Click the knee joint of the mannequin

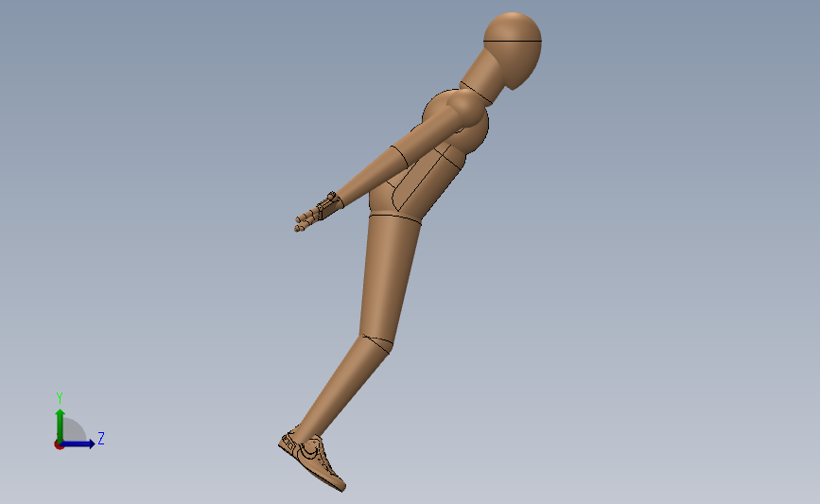pyautogui.click(x=376, y=343)
